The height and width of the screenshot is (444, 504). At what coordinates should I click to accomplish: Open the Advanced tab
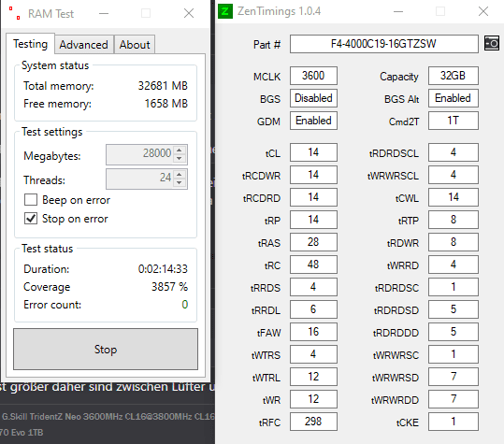click(x=83, y=45)
